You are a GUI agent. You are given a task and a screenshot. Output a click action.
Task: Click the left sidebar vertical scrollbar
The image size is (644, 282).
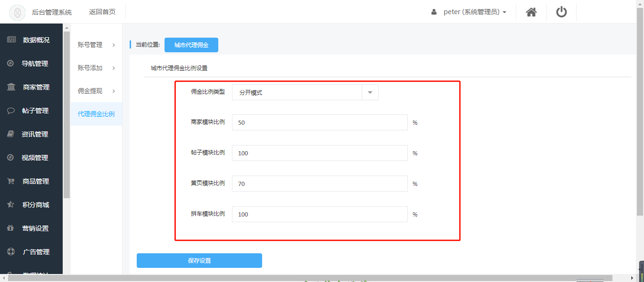click(66, 115)
